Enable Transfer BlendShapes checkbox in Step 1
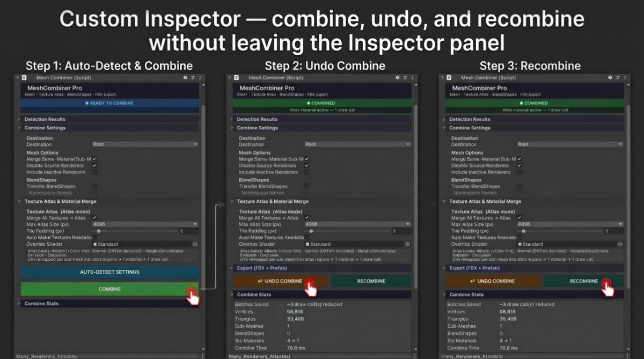The width and height of the screenshot is (644, 359). [x=94, y=186]
